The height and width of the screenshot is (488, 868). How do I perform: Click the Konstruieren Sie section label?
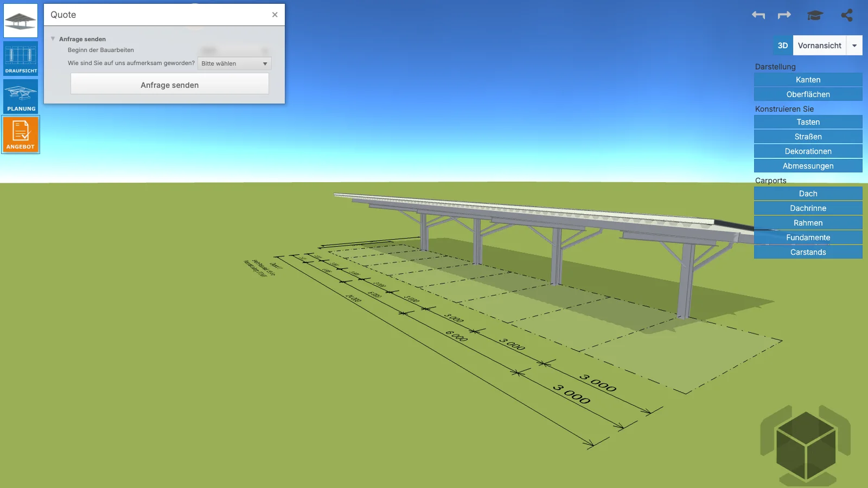[784, 109]
